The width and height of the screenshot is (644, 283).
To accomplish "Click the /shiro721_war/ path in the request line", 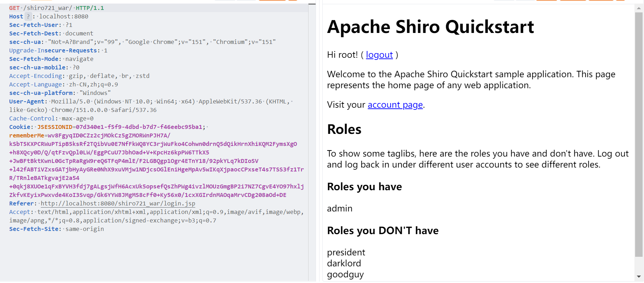I will pos(48,8).
